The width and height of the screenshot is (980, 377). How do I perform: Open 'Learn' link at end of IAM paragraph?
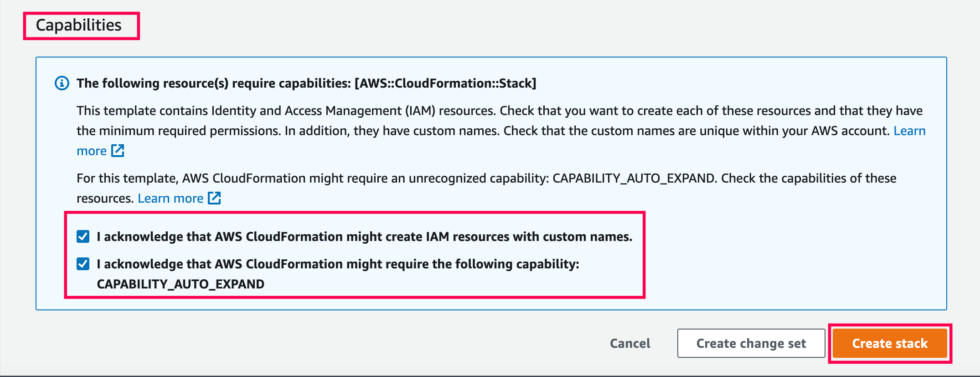tap(909, 131)
